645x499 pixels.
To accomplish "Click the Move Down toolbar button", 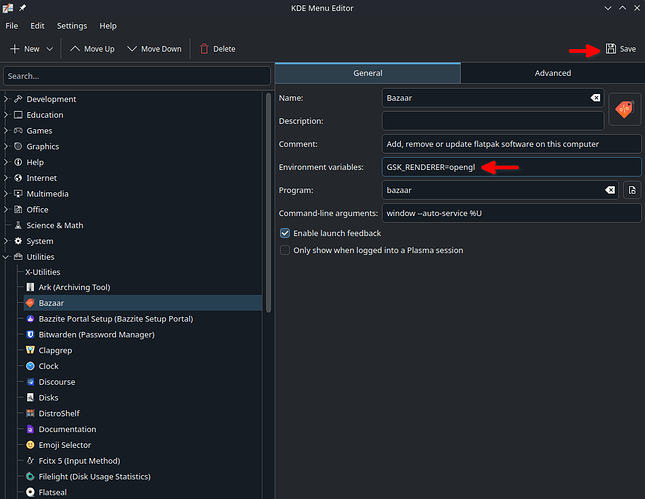I will 154,49.
